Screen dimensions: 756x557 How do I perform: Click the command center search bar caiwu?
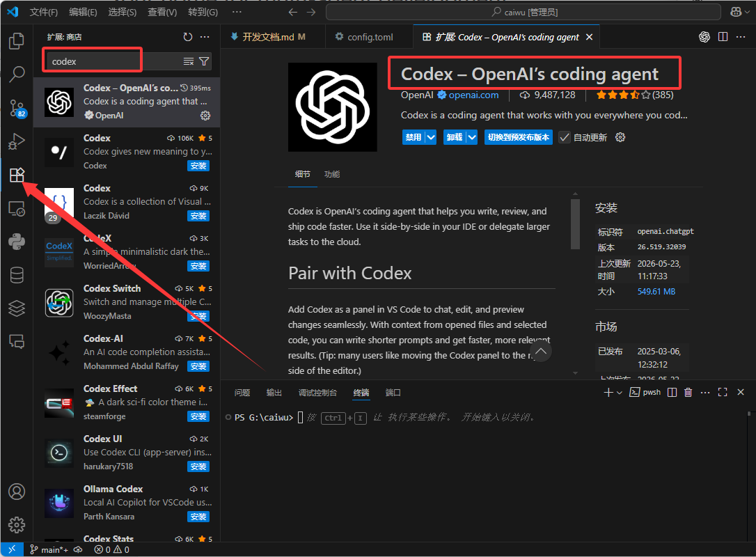click(523, 12)
